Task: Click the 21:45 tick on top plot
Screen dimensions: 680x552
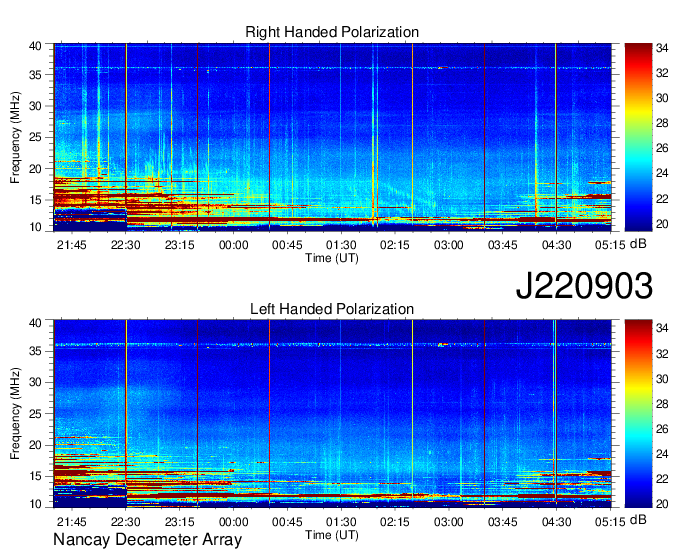Action: [x=72, y=245]
